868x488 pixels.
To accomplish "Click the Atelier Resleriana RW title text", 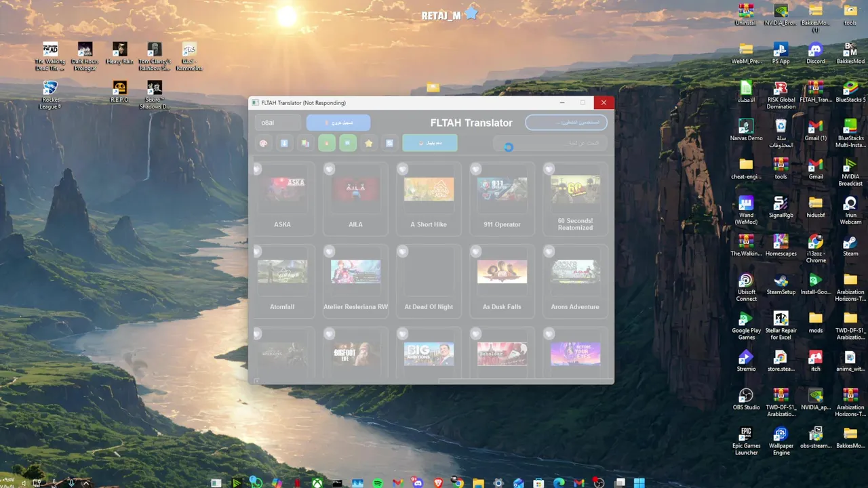I will click(x=356, y=307).
